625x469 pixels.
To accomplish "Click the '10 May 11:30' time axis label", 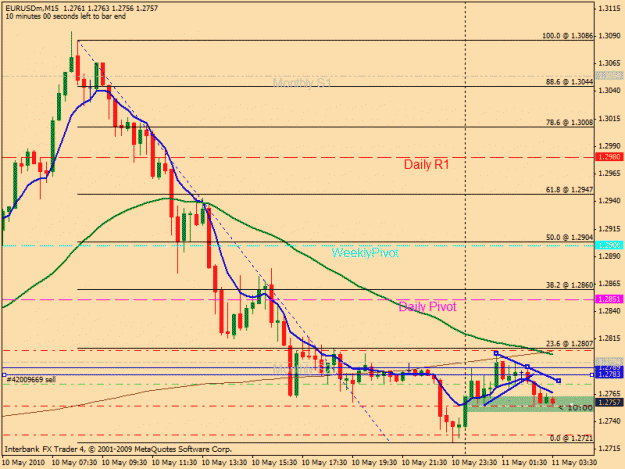I will (x=175, y=463).
